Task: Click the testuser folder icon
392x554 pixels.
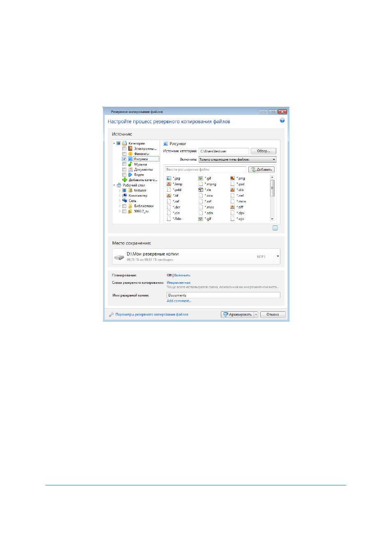Action: (x=130, y=190)
